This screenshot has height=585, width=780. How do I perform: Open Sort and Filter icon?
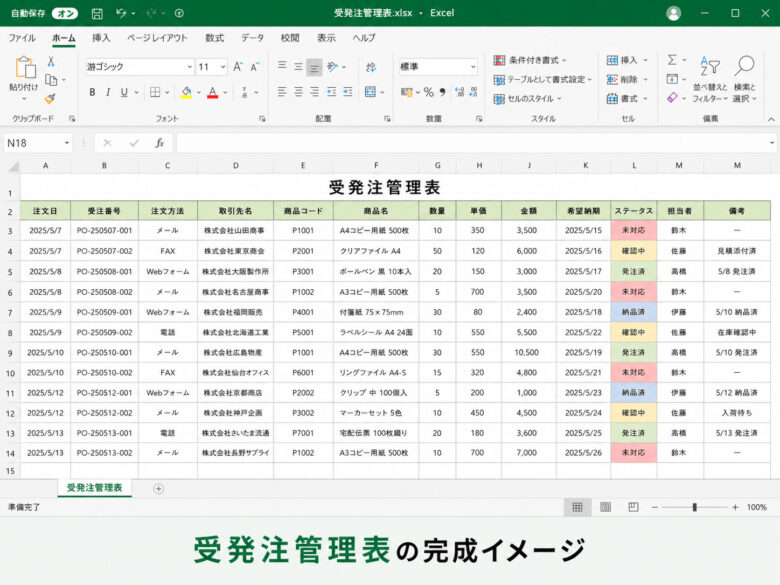tap(710, 66)
